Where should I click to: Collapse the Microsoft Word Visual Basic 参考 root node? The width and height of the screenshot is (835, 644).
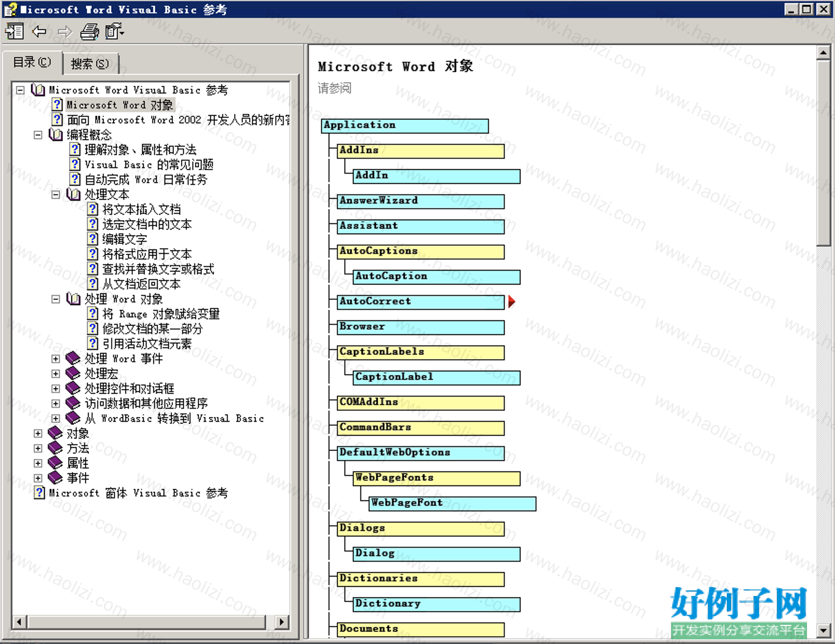pos(20,90)
